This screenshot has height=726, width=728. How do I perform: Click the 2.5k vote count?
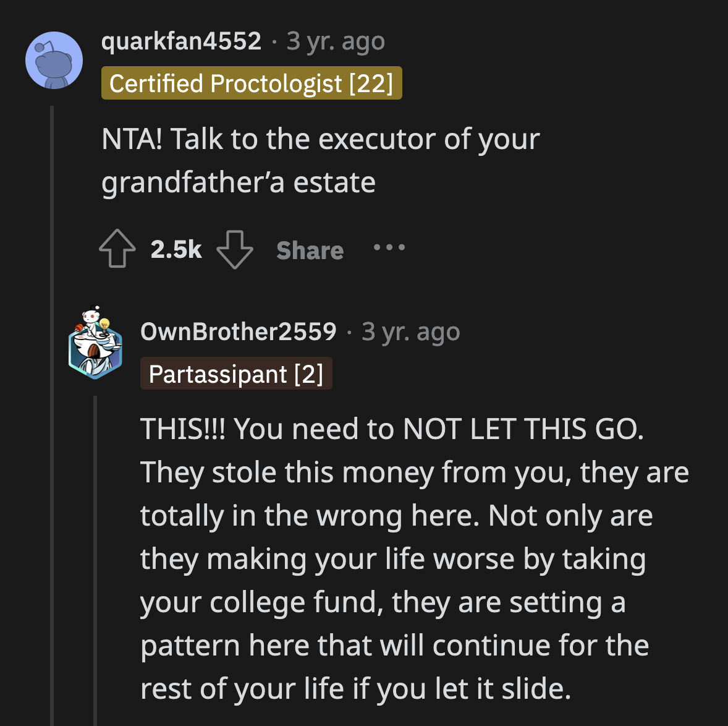[176, 249]
